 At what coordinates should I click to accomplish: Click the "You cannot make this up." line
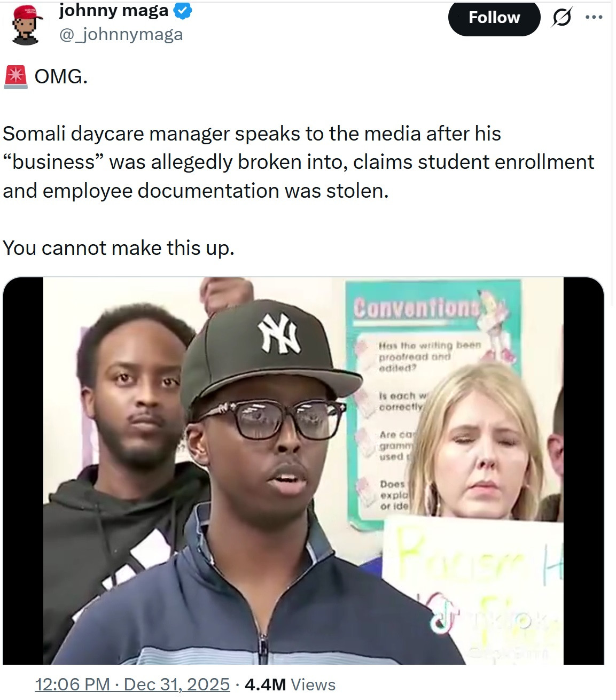pyautogui.click(x=119, y=248)
